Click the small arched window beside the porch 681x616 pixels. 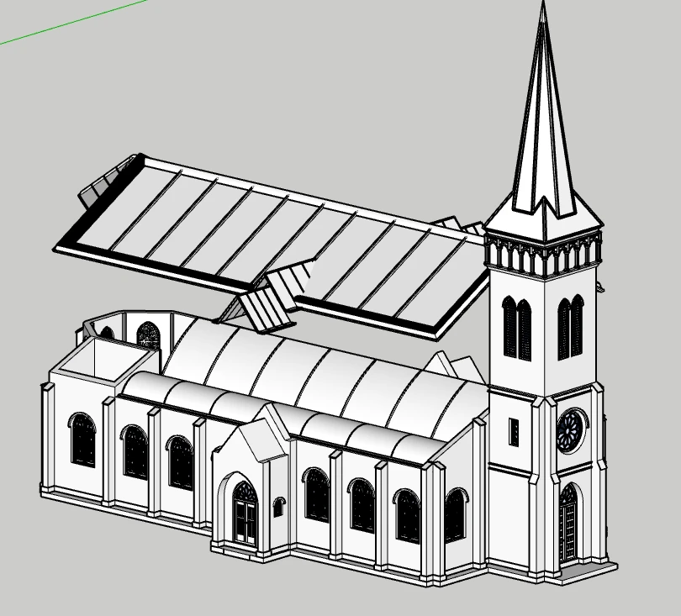pyautogui.click(x=278, y=508)
